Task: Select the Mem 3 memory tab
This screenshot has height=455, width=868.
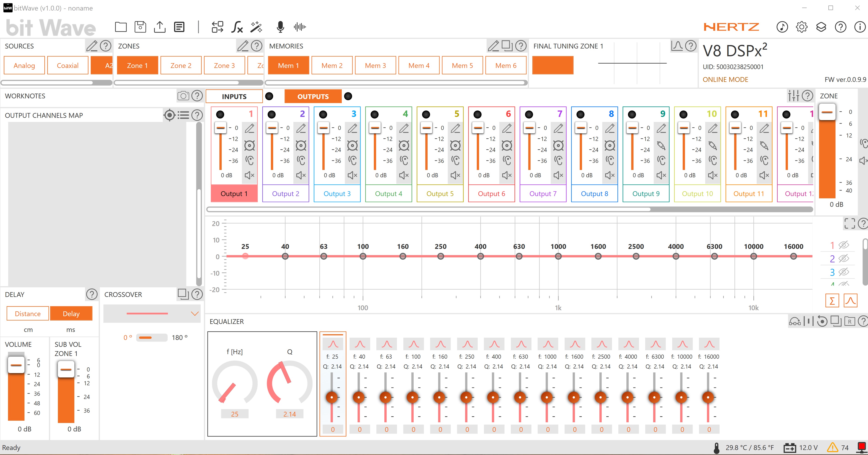Action: [x=375, y=65]
